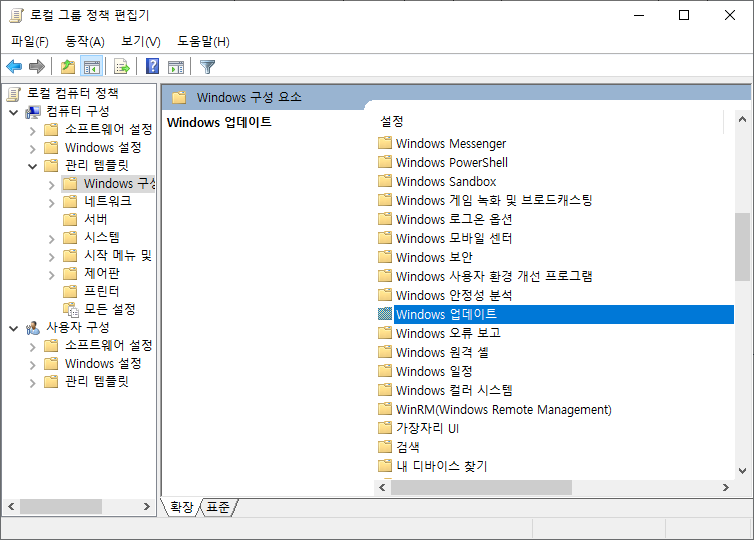
Task: Select Windows 원격 셸 entry
Action: pos(442,352)
